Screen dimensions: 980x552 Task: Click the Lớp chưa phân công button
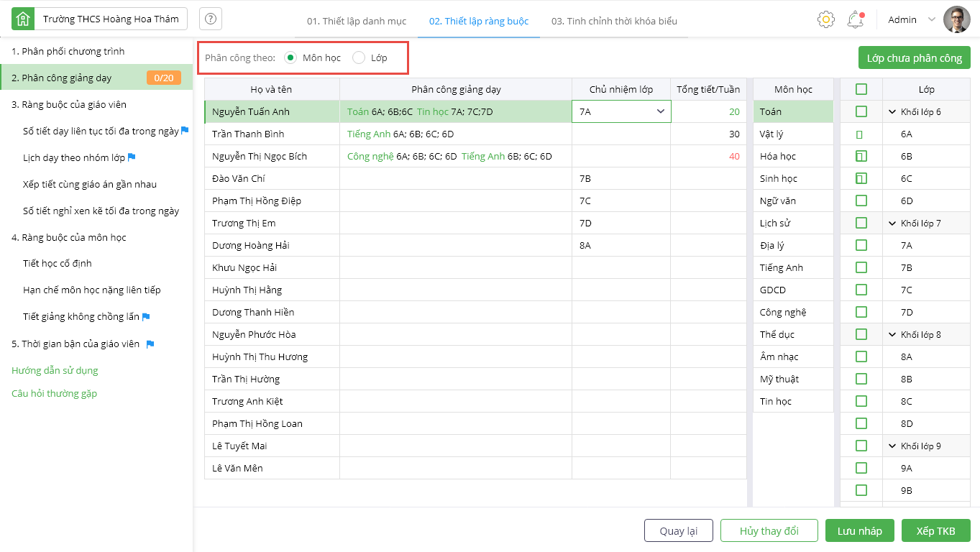[914, 58]
